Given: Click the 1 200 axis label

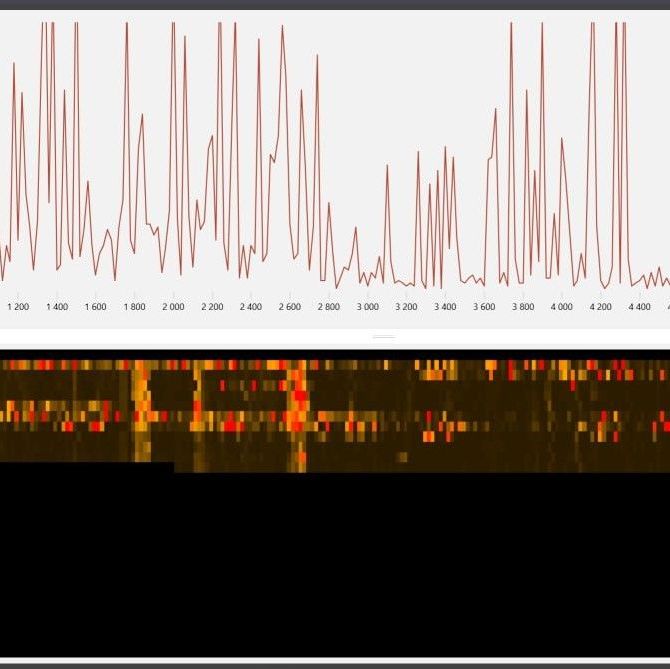Looking at the screenshot, I should point(18,307).
